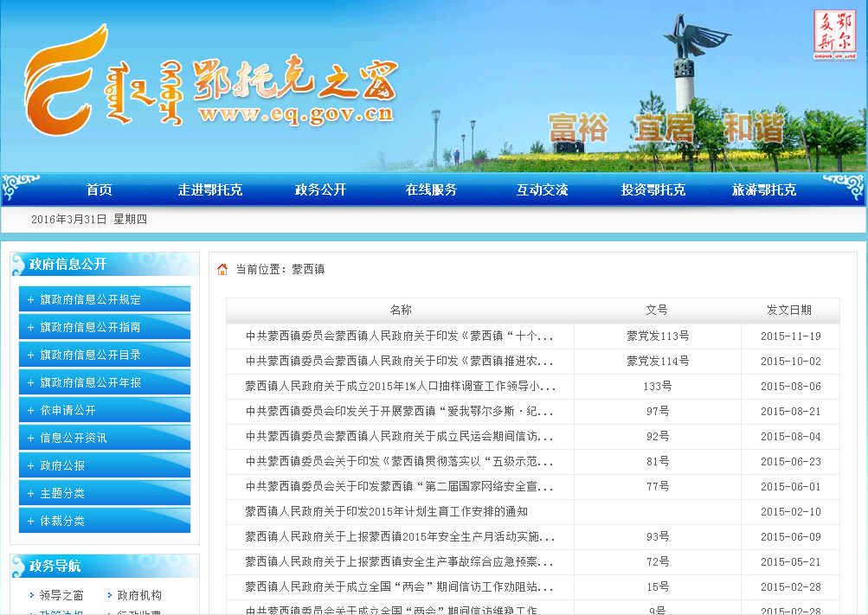Click the 81号 document number cell
Image resolution: width=868 pixels, height=615 pixels.
click(658, 461)
